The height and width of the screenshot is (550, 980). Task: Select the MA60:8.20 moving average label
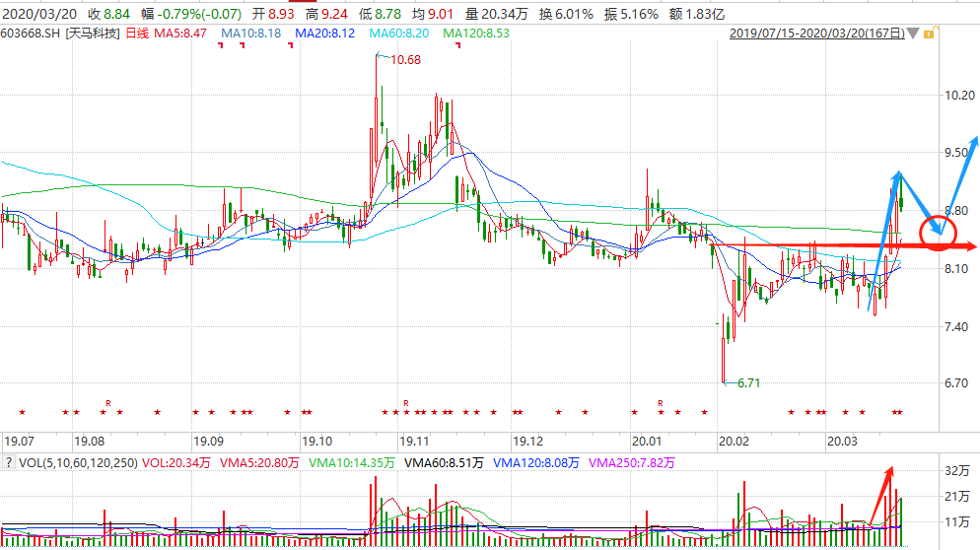(402, 34)
